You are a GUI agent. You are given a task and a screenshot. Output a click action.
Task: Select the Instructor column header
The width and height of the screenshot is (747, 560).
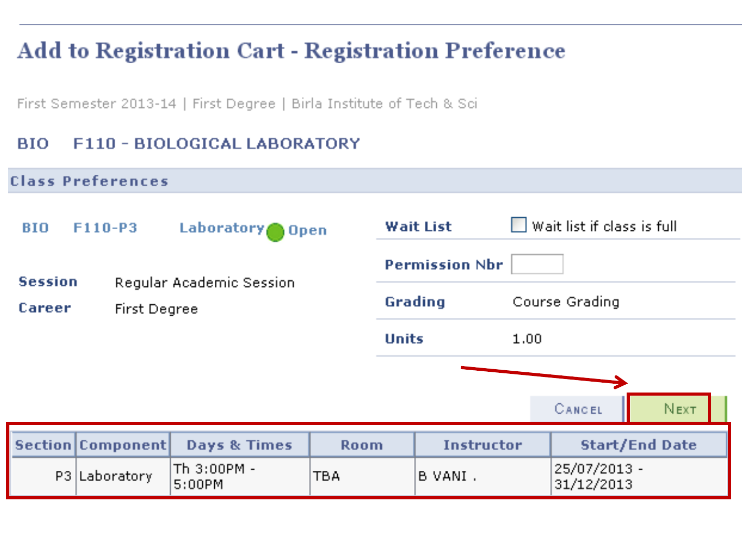pos(482,445)
